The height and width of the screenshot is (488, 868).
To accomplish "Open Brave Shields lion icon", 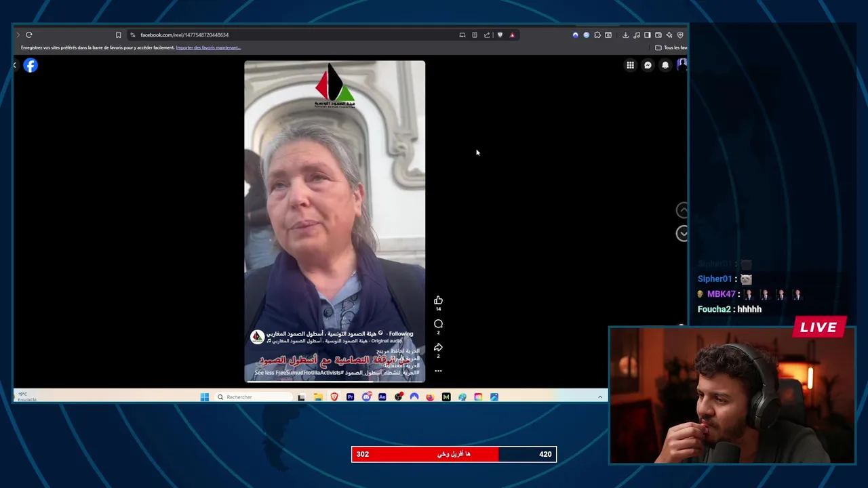I will pos(500,35).
